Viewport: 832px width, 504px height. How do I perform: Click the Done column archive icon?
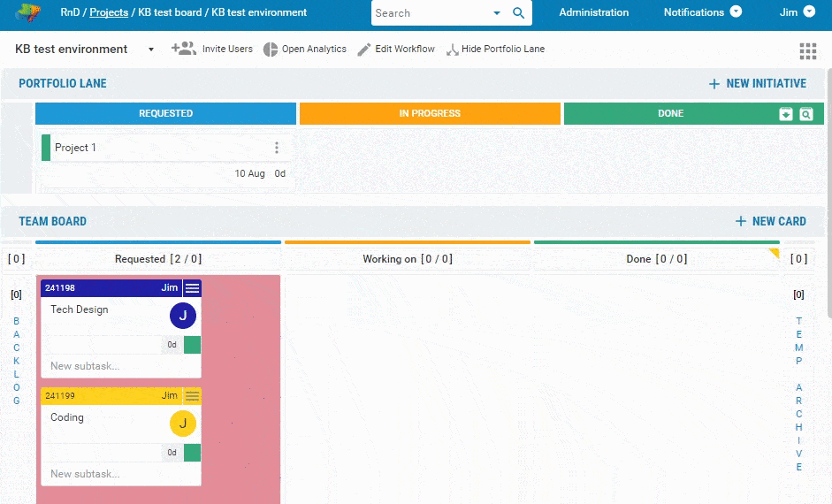click(786, 114)
